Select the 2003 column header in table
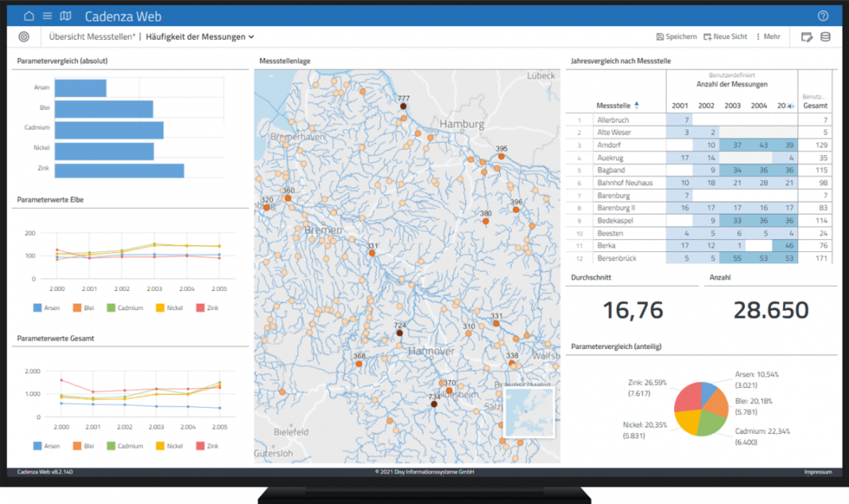The height and width of the screenshot is (504, 849). pos(732,106)
